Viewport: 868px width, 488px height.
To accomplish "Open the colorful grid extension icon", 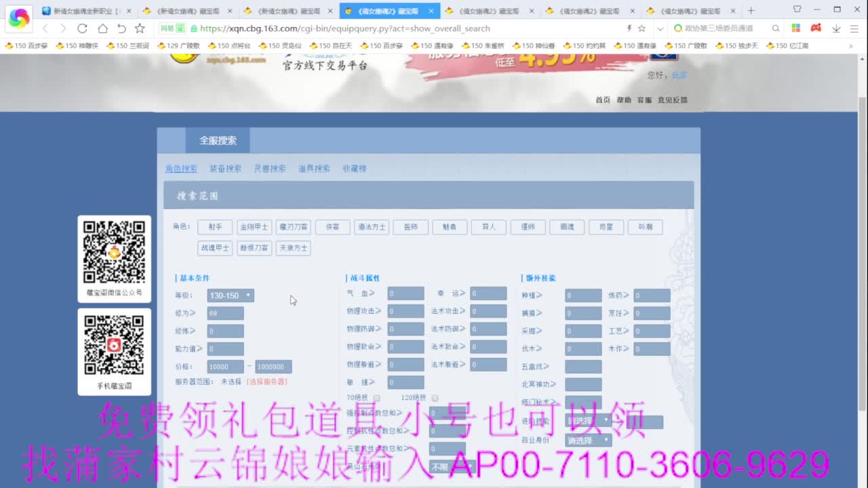I will [796, 28].
